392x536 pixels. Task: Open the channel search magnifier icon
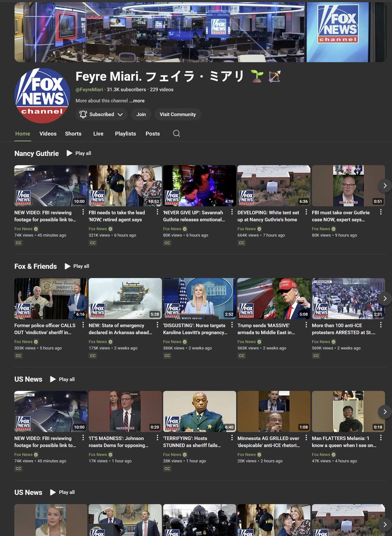(x=176, y=134)
